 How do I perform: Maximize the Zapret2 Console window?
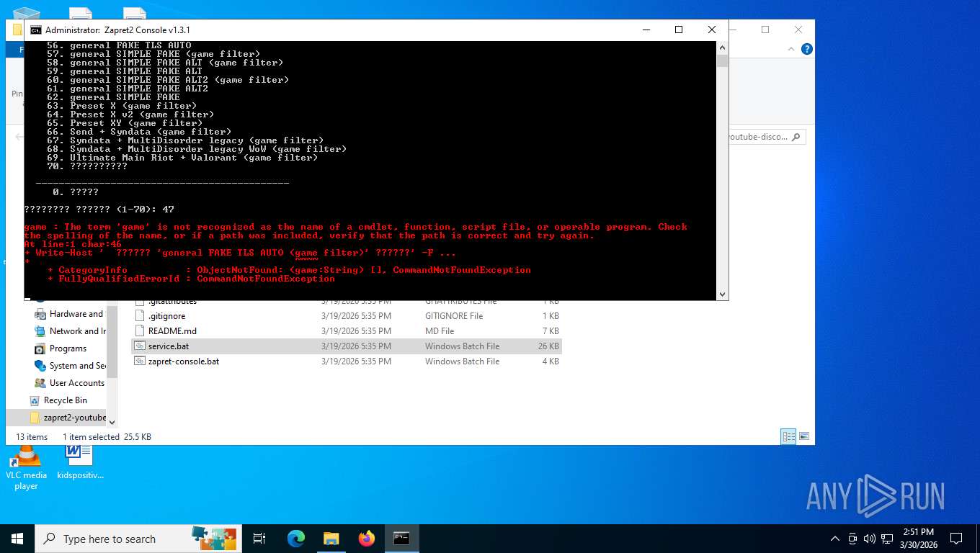click(678, 30)
